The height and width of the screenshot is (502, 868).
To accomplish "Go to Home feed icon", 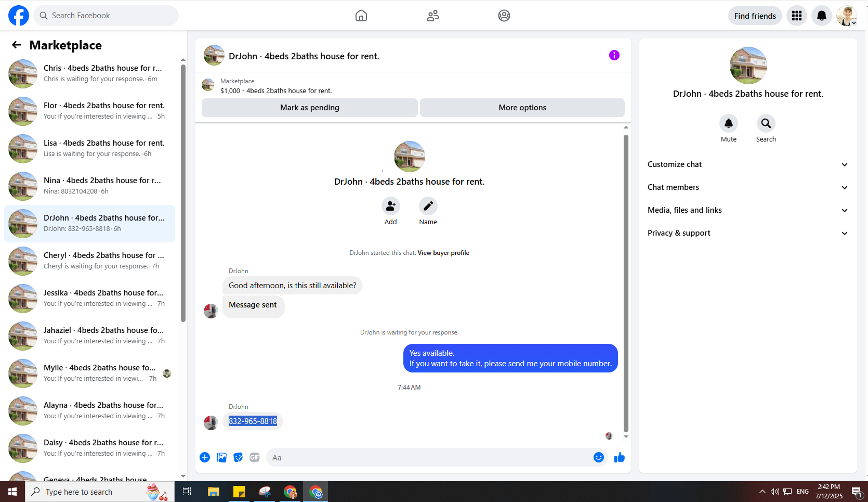I will point(361,16).
